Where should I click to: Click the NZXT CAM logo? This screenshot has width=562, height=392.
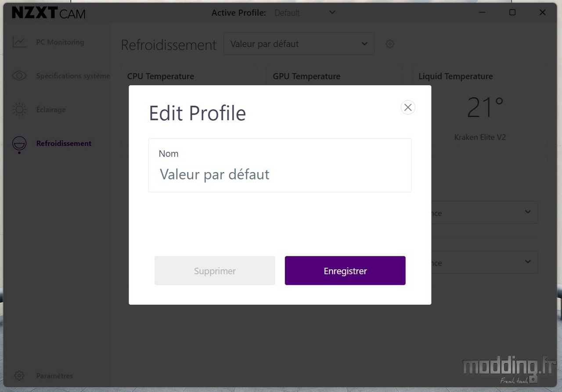coord(49,13)
